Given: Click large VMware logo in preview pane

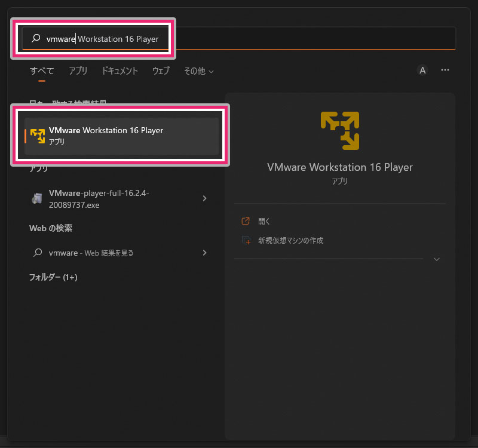Looking at the screenshot, I should click(x=339, y=131).
